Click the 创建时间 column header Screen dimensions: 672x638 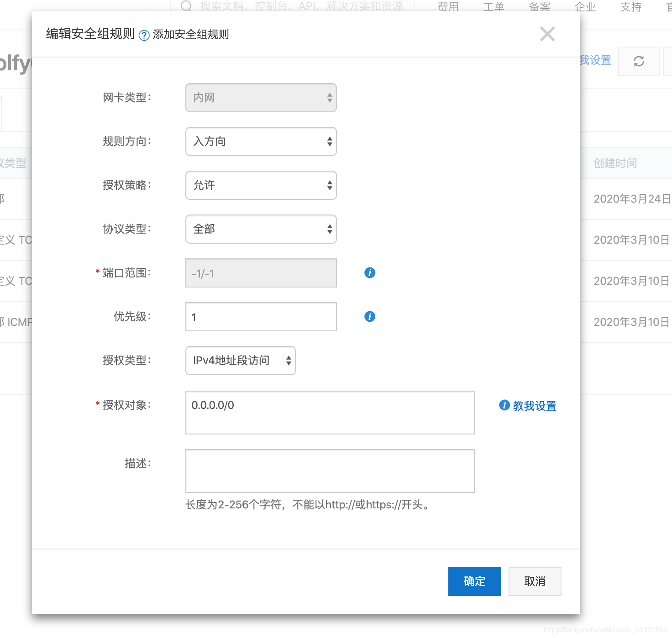coord(615,163)
